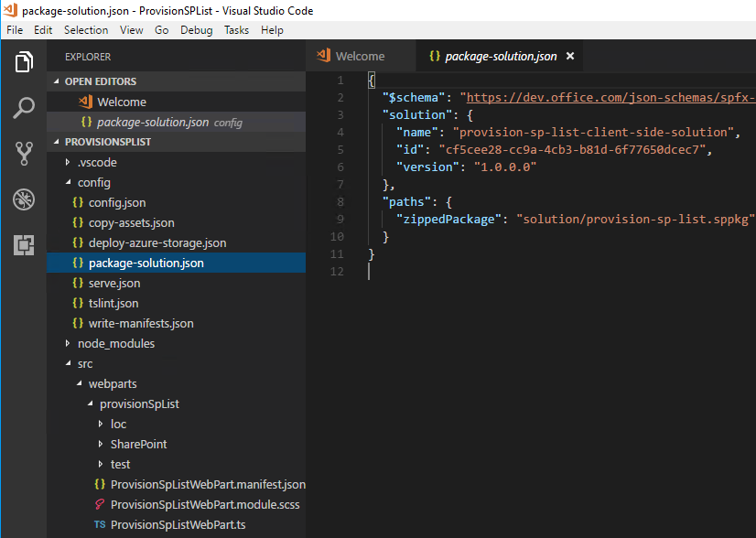Close the package-solution.json tab
This screenshot has height=538, width=756.
pos(570,56)
